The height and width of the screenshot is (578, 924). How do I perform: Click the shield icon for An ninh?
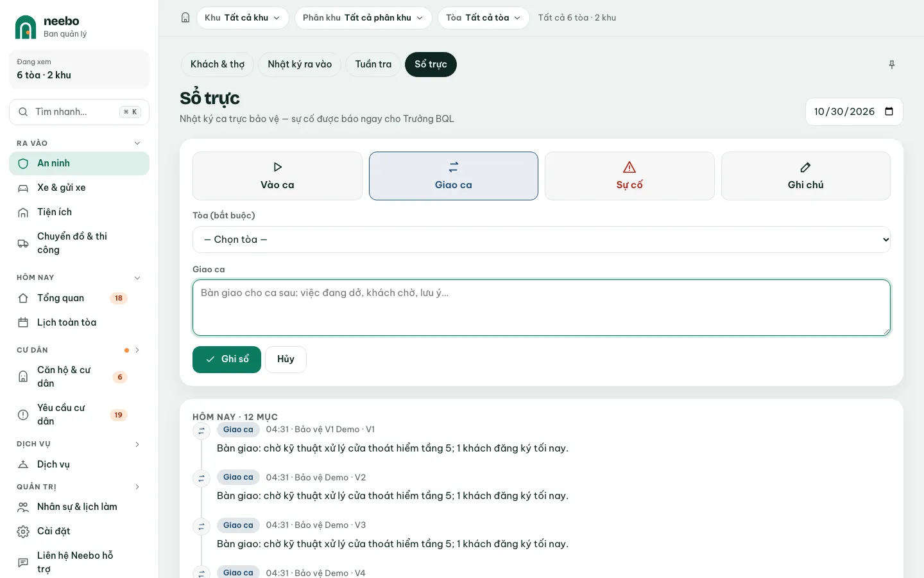(23, 164)
